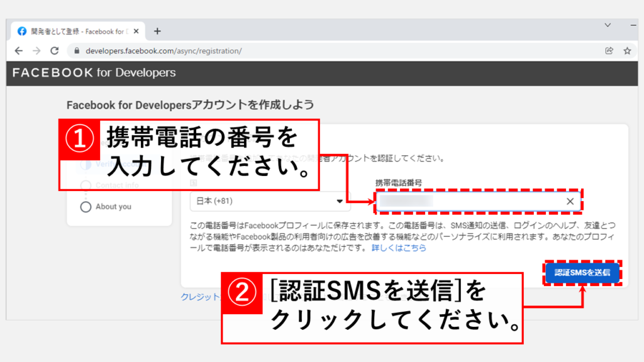This screenshot has width=644, height=362.
Task: Click the browser back arrow
Action: [19, 51]
